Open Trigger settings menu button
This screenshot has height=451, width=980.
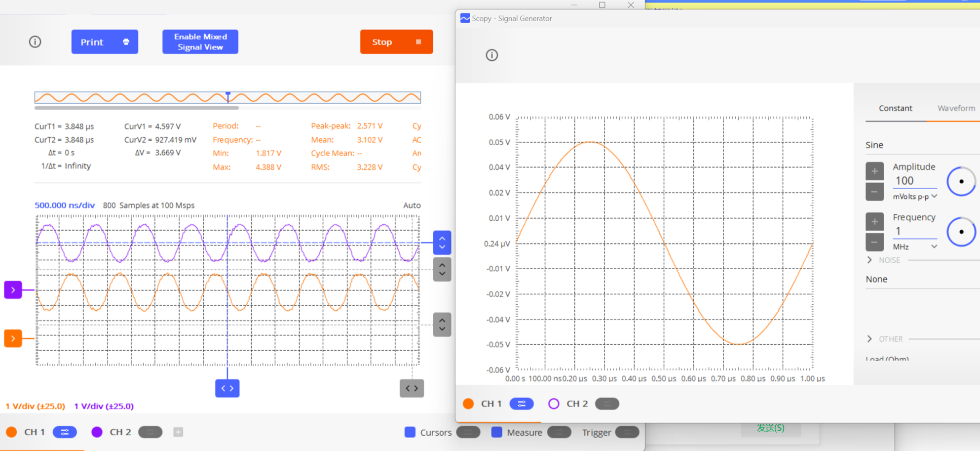627,432
